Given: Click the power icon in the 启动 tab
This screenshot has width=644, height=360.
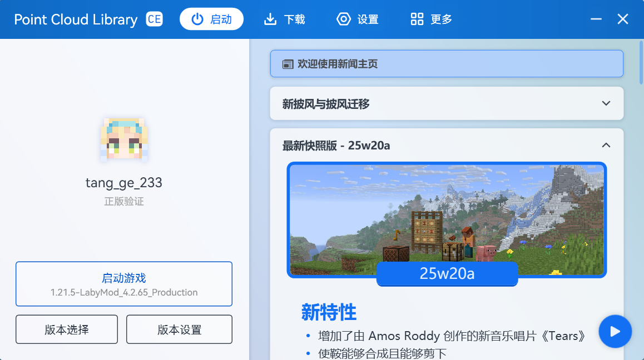Looking at the screenshot, I should (x=197, y=19).
